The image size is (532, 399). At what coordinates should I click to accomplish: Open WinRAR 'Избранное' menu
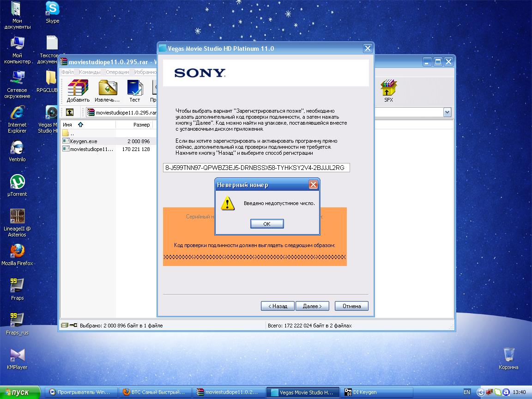pyautogui.click(x=145, y=72)
